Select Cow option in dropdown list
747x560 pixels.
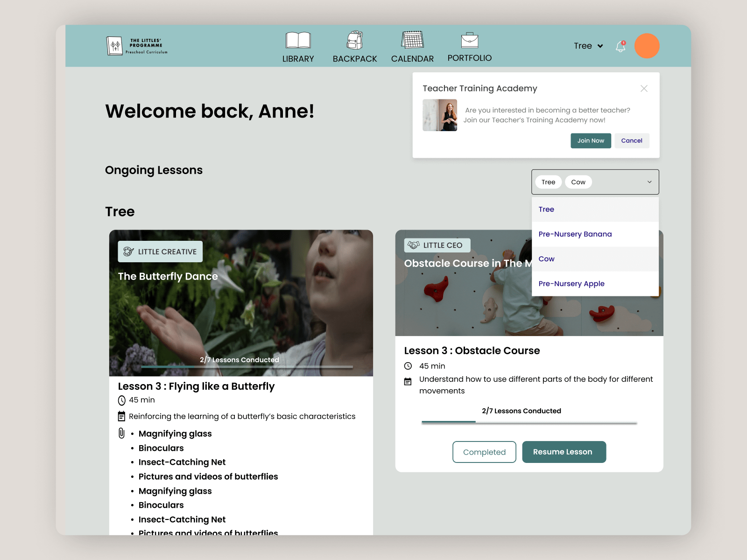[x=595, y=259]
